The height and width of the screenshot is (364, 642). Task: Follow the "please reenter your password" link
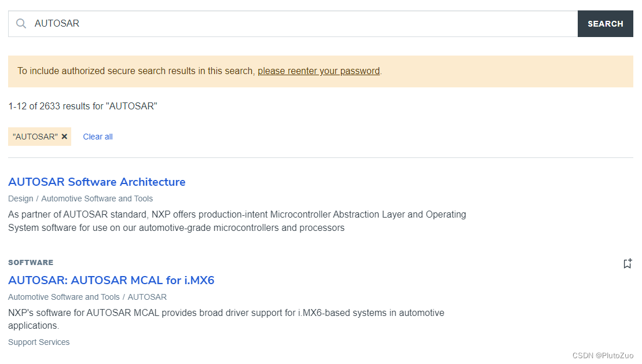(318, 71)
